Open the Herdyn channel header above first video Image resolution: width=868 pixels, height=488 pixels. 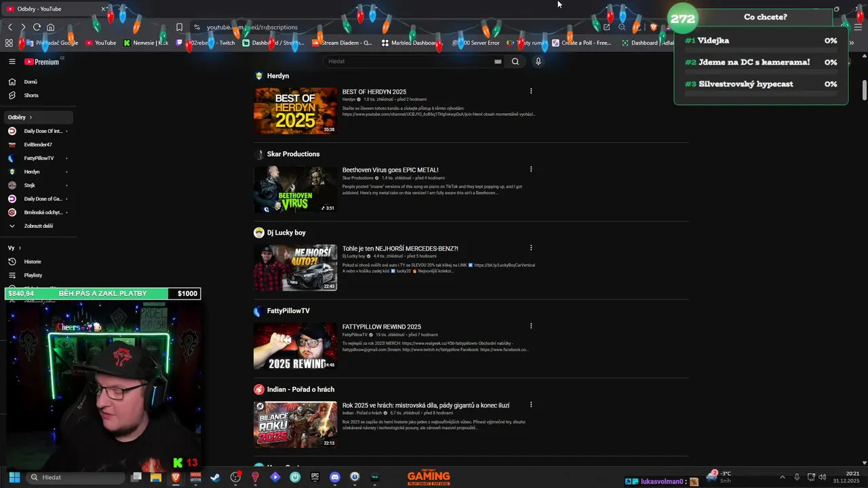pyautogui.click(x=272, y=76)
